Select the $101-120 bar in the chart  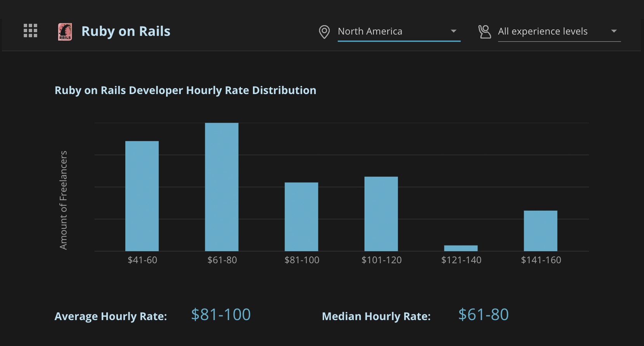tap(381, 214)
